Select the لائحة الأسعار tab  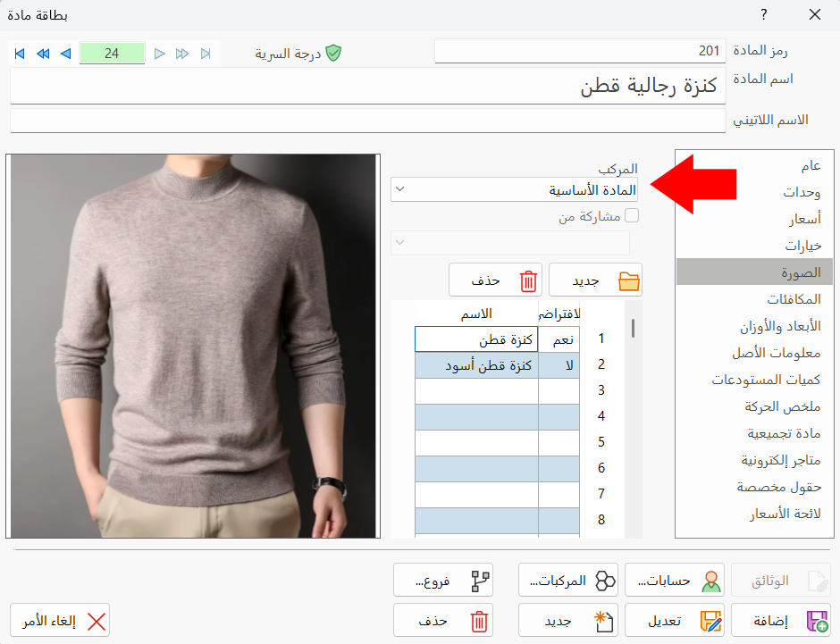click(x=754, y=514)
